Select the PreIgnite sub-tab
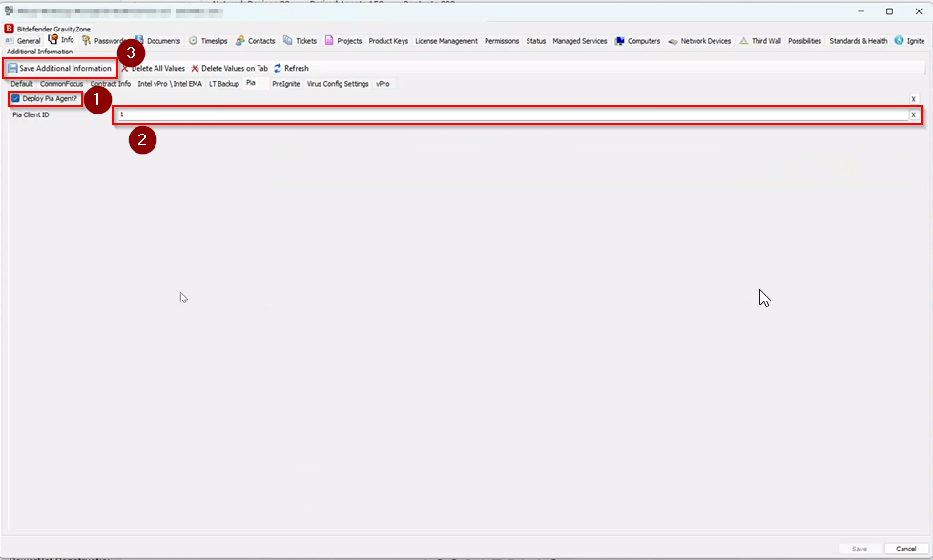The height and width of the screenshot is (560, 933). pyautogui.click(x=285, y=84)
